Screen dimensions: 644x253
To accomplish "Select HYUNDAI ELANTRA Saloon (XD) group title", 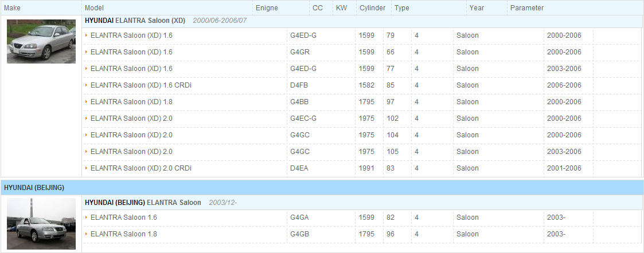I will [x=135, y=20].
